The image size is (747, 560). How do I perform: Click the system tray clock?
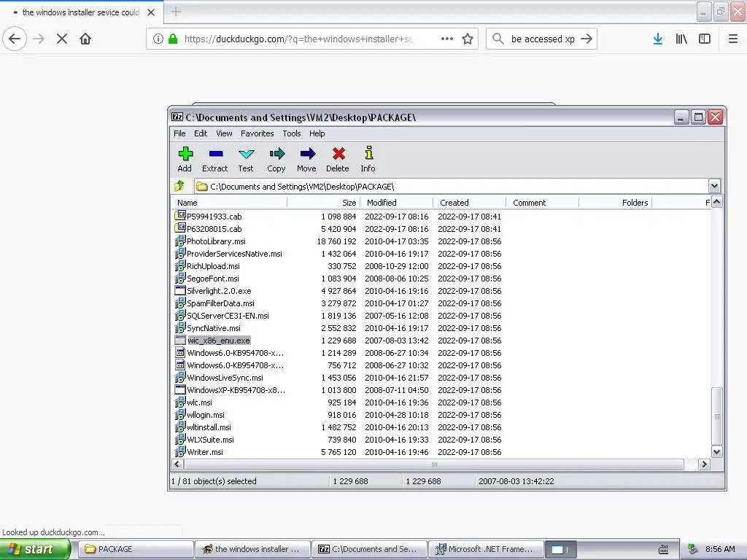[x=720, y=549]
